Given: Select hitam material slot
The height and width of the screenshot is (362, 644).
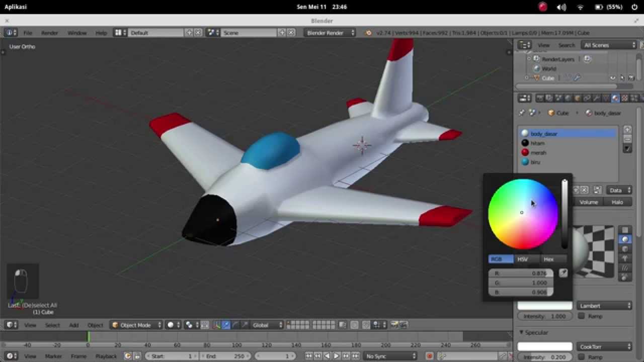Looking at the screenshot, I should click(568, 143).
